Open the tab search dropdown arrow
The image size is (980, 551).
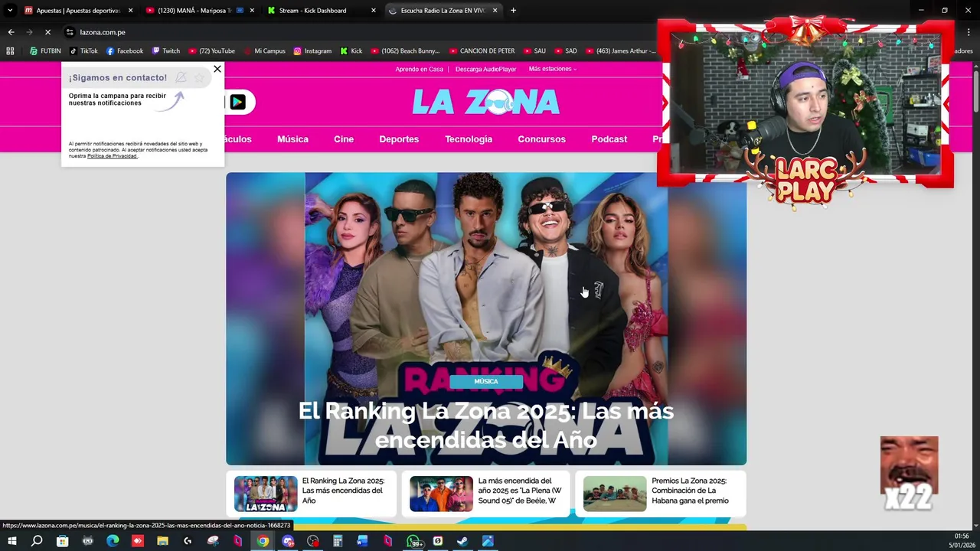pyautogui.click(x=10, y=11)
